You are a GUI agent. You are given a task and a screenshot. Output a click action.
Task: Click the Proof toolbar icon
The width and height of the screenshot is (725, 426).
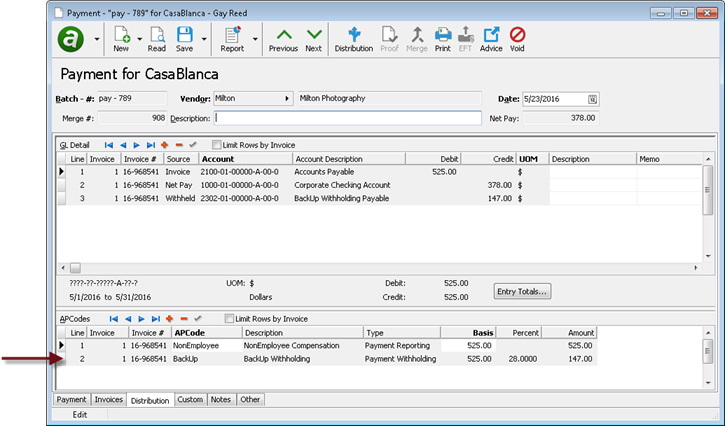tap(389, 39)
